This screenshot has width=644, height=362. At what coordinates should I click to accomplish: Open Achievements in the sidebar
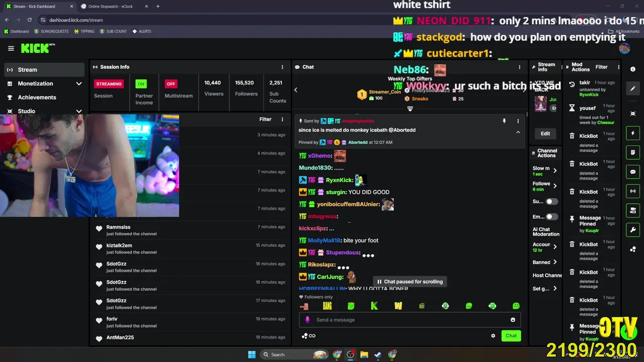click(x=44, y=98)
